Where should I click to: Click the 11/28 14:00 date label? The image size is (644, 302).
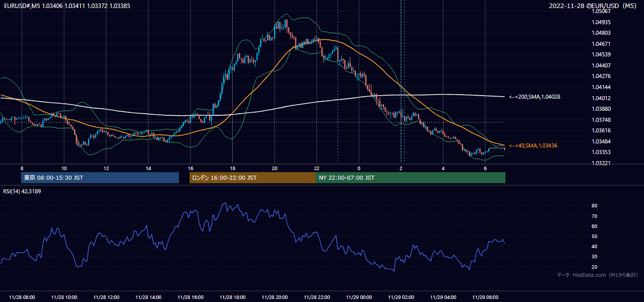point(148,297)
